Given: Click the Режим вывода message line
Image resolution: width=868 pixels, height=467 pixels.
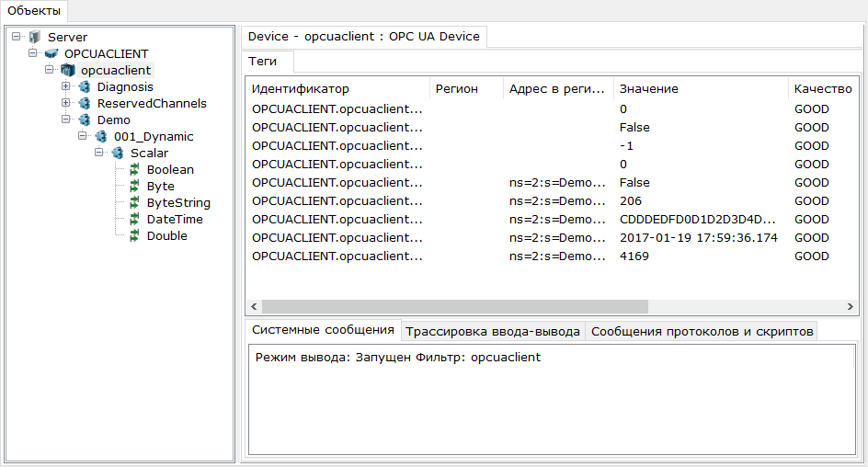Looking at the screenshot, I should coord(397,358).
